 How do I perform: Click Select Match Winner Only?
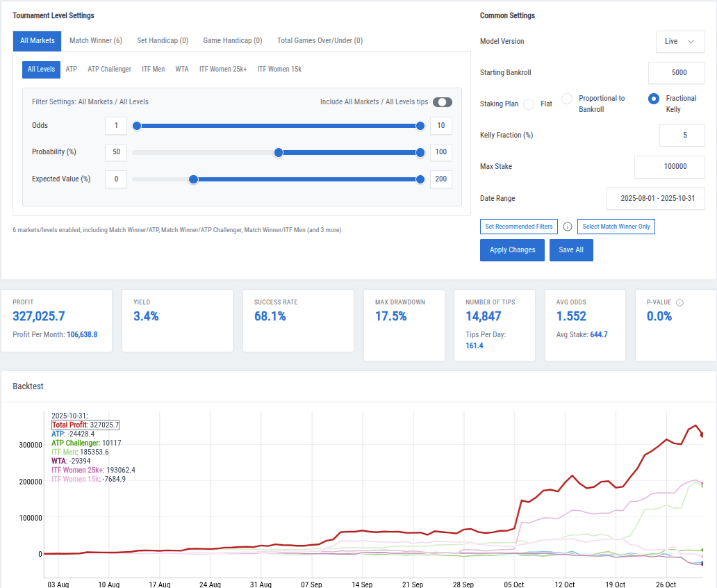[x=616, y=227]
